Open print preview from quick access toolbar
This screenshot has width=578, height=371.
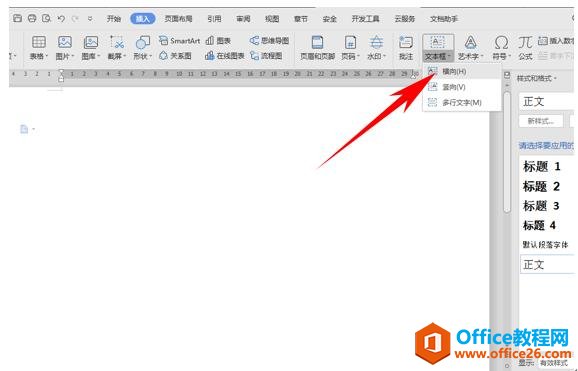point(46,18)
